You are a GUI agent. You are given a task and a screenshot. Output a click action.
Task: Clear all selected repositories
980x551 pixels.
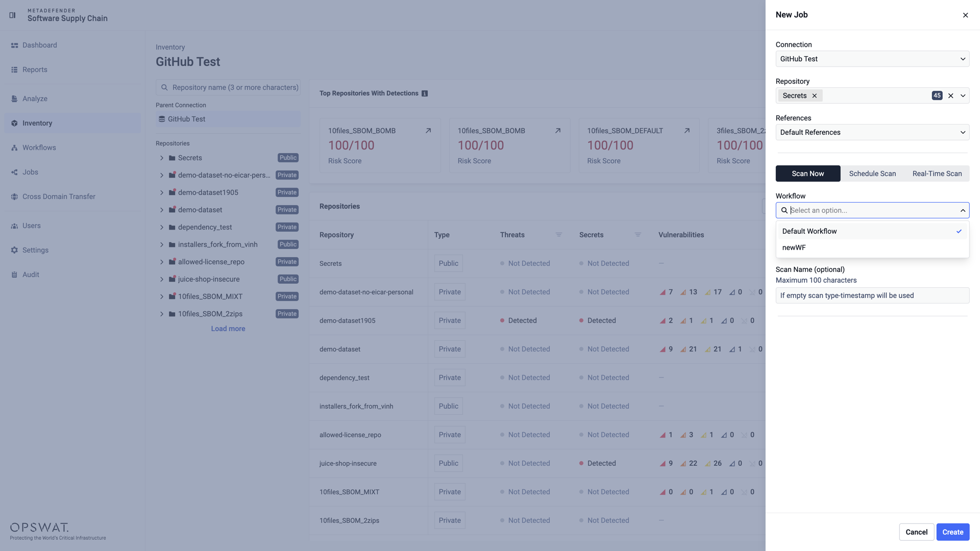[x=950, y=96]
